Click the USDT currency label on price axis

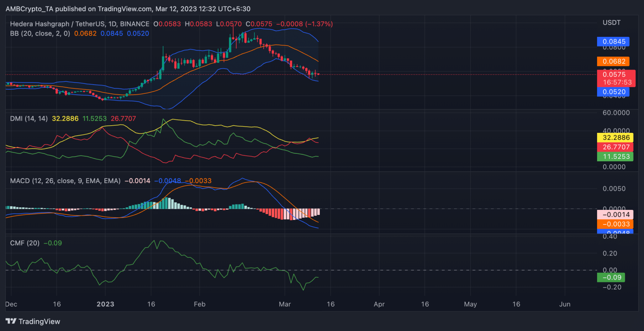click(x=611, y=23)
